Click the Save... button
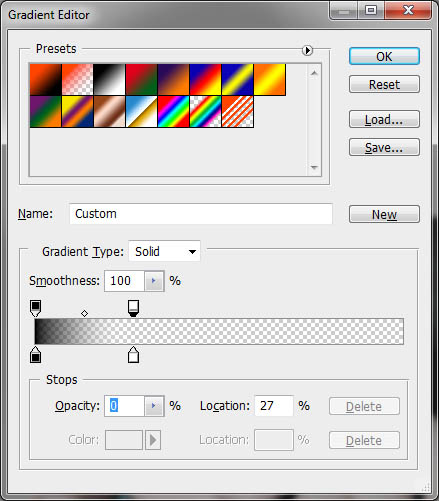This screenshot has height=501, width=439. [384, 147]
